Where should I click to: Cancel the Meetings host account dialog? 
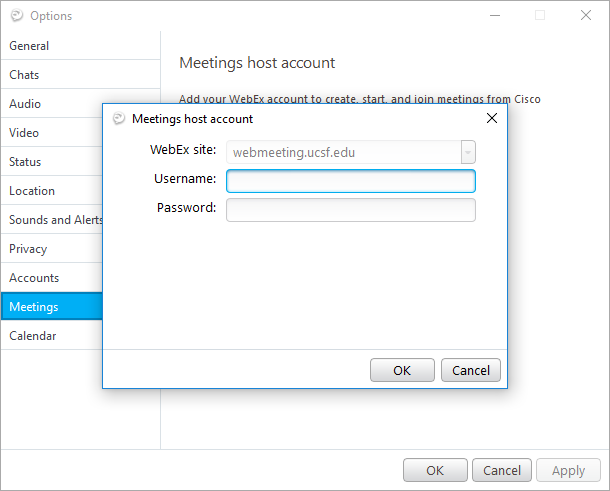point(471,370)
